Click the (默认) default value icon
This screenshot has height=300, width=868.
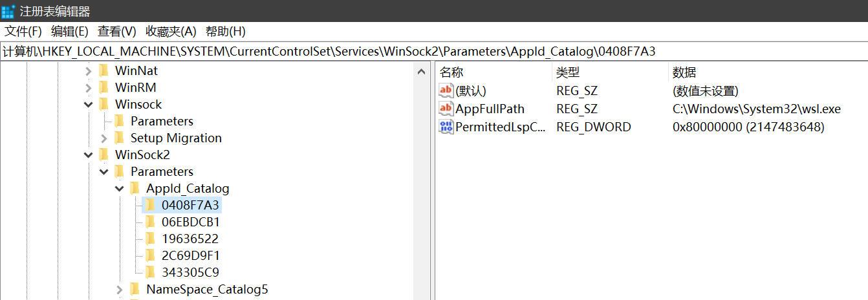[446, 91]
